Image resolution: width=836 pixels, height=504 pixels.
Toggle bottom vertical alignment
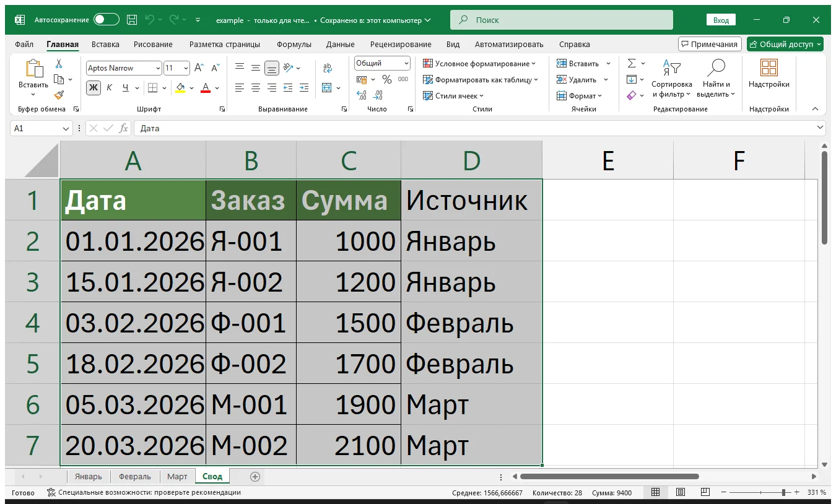click(272, 68)
